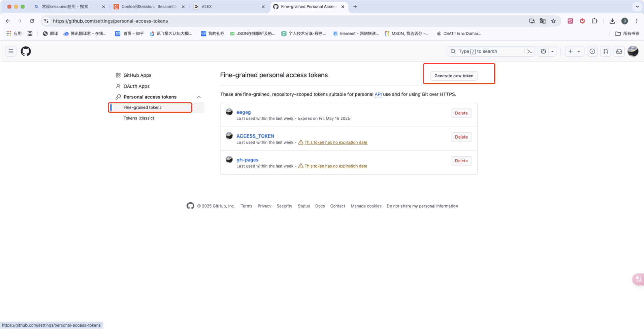644x329 pixels.
Task: Bookmark this page with star icon
Action: pos(553,21)
